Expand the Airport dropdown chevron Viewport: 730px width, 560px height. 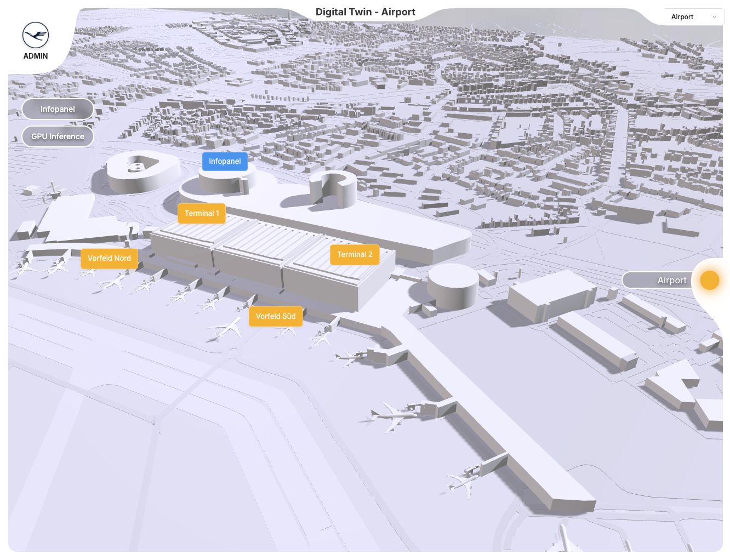coord(714,17)
